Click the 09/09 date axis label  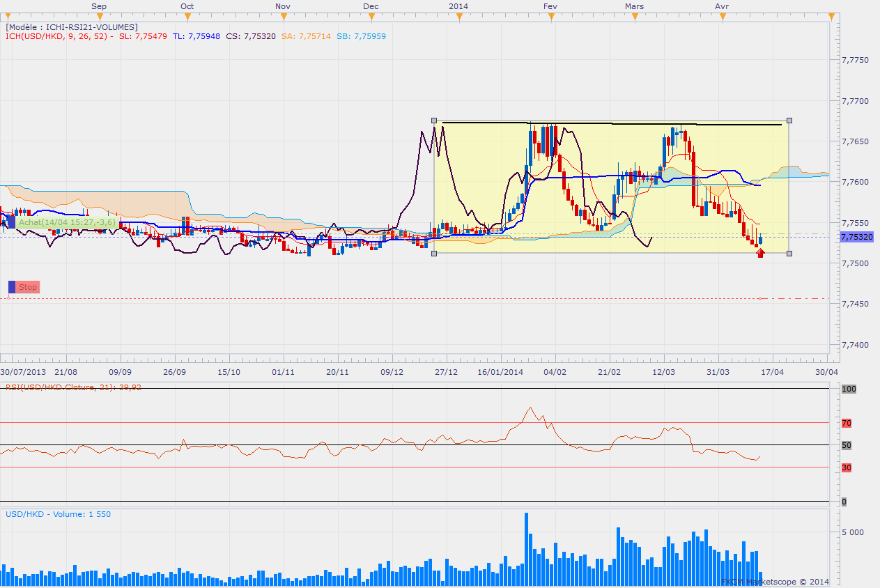[x=120, y=372]
